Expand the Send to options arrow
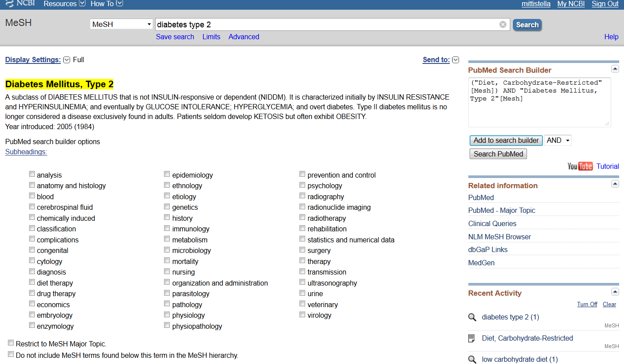The image size is (624, 364). tap(456, 60)
